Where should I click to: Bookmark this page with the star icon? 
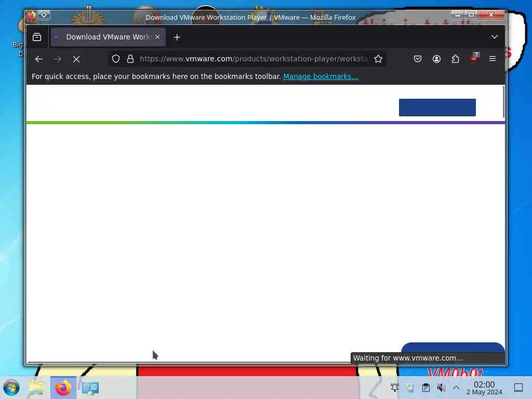tap(378, 59)
